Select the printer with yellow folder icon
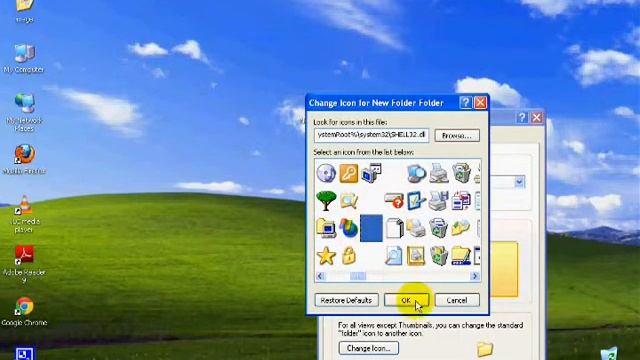Viewport: 640px width, 360px height. (416, 228)
